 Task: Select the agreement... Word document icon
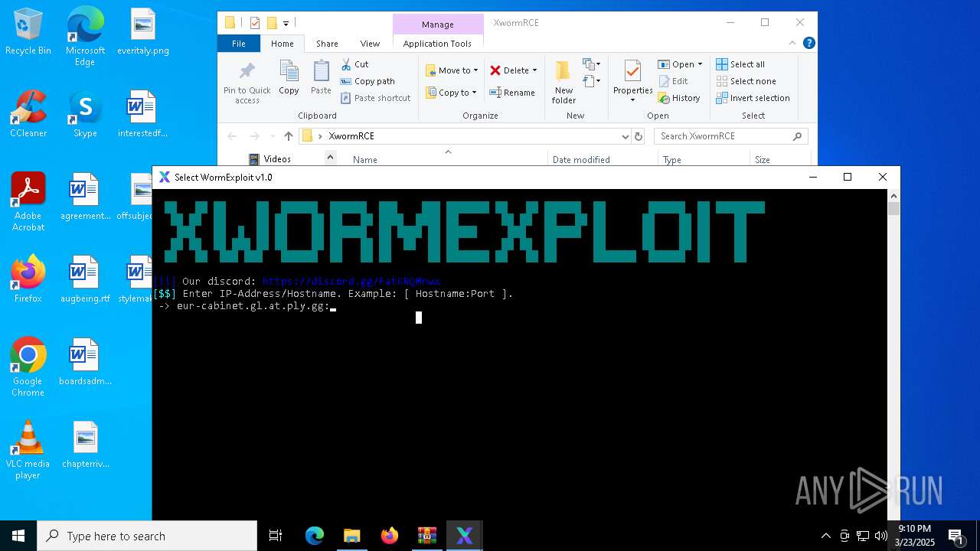[85, 197]
